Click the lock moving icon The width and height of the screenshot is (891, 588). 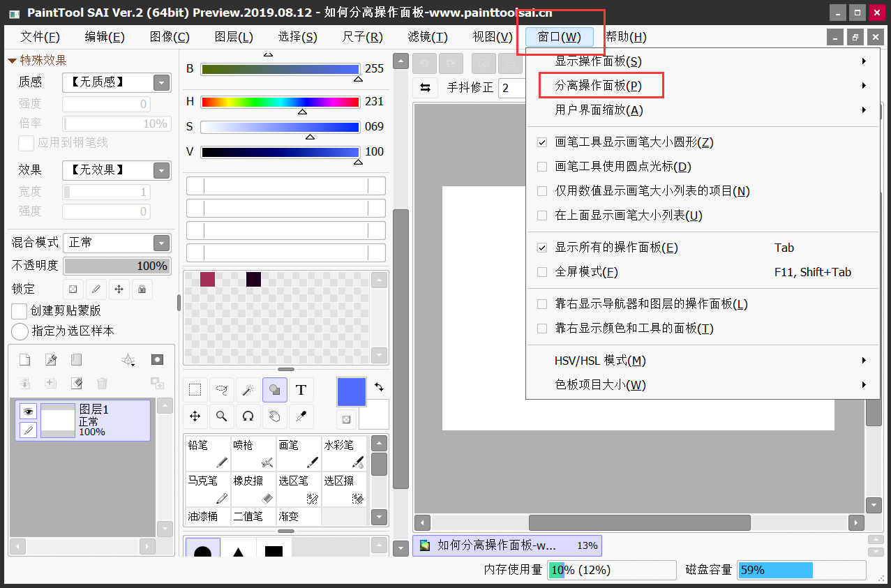[x=119, y=289]
